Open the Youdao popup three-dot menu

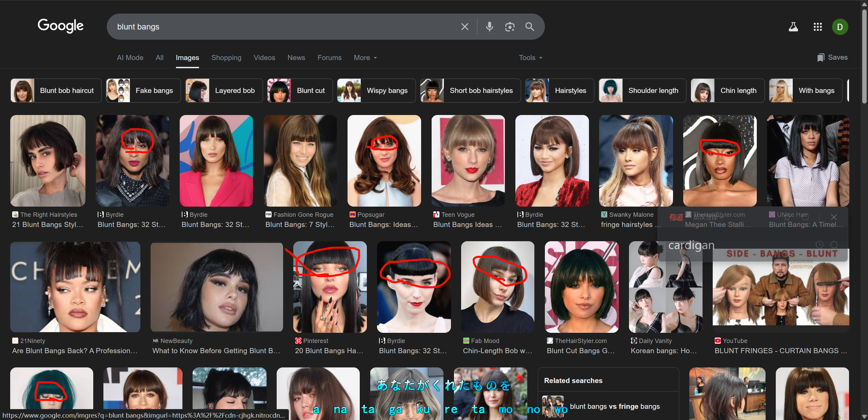(x=820, y=217)
